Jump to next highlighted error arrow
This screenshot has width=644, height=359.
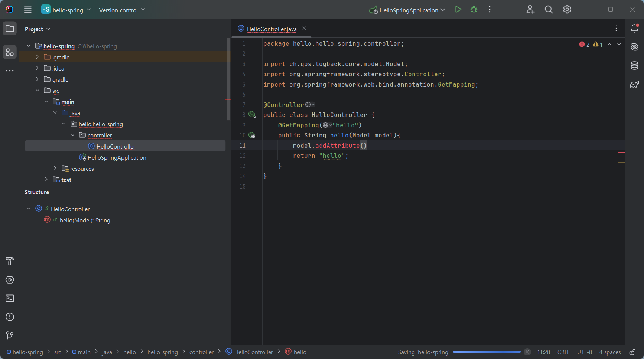click(619, 44)
